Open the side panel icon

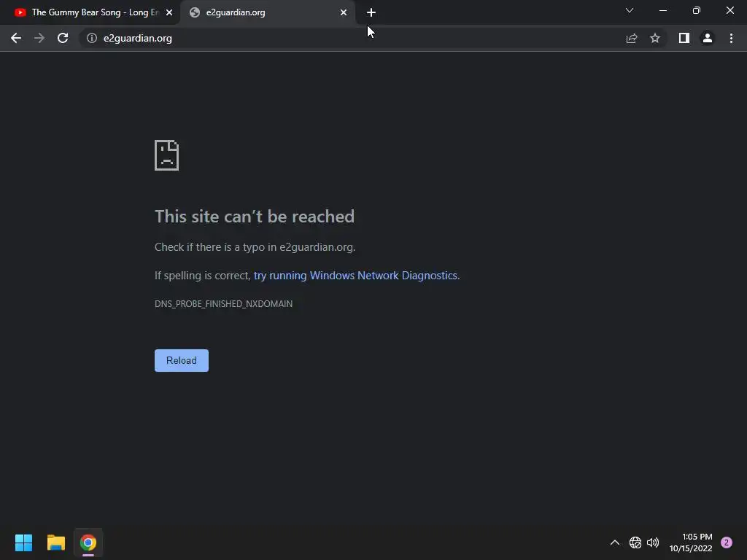coord(684,38)
